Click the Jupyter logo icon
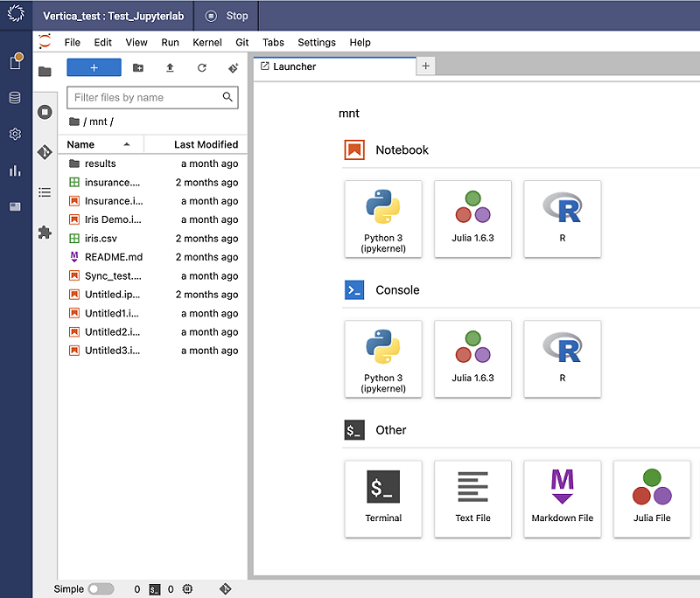 click(x=45, y=42)
